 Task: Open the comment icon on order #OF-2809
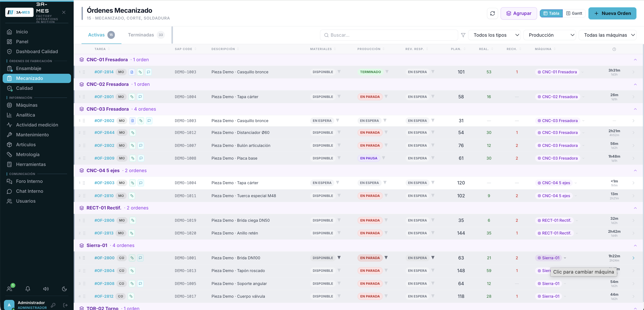point(141,158)
